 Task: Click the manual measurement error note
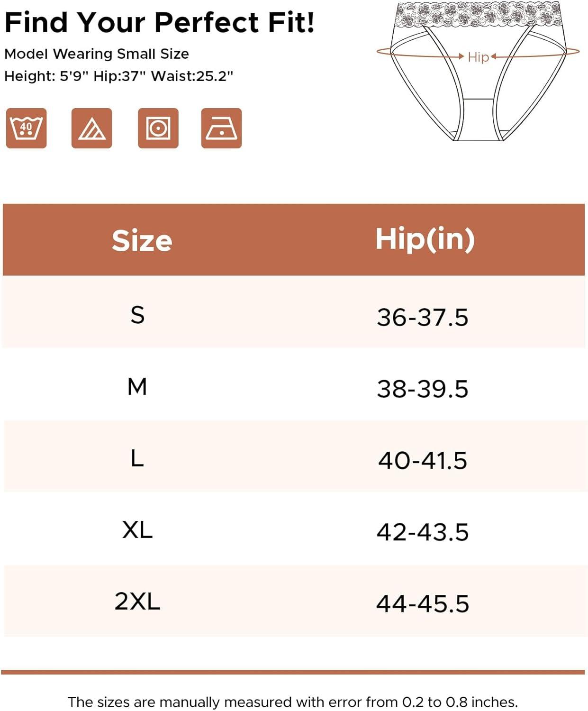tap(293, 702)
